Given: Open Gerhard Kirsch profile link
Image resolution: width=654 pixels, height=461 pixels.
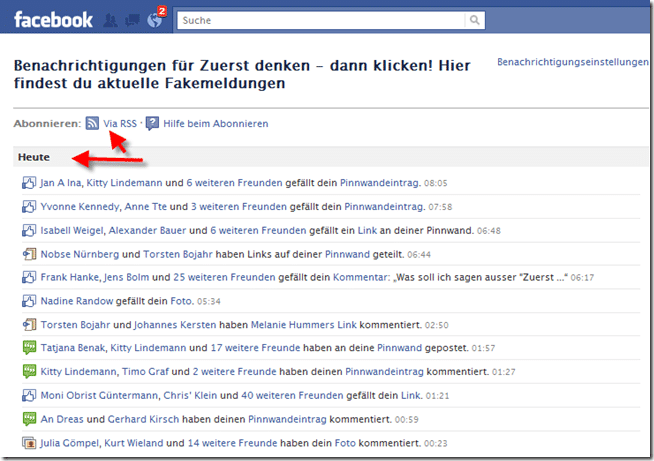Looking at the screenshot, I should 143,419.
